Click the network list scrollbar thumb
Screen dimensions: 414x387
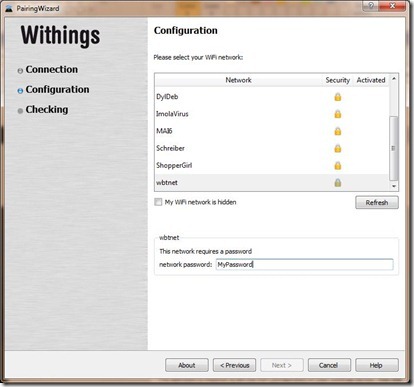click(394, 148)
